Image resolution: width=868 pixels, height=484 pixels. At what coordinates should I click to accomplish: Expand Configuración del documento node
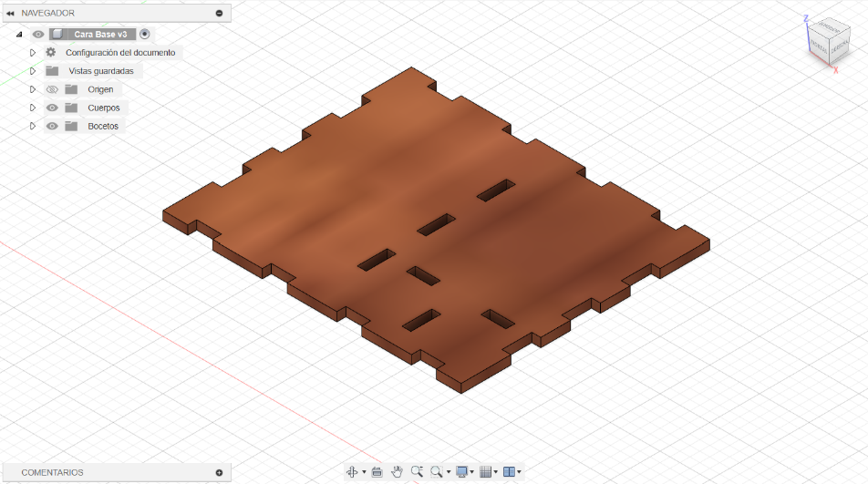pyautogui.click(x=33, y=53)
